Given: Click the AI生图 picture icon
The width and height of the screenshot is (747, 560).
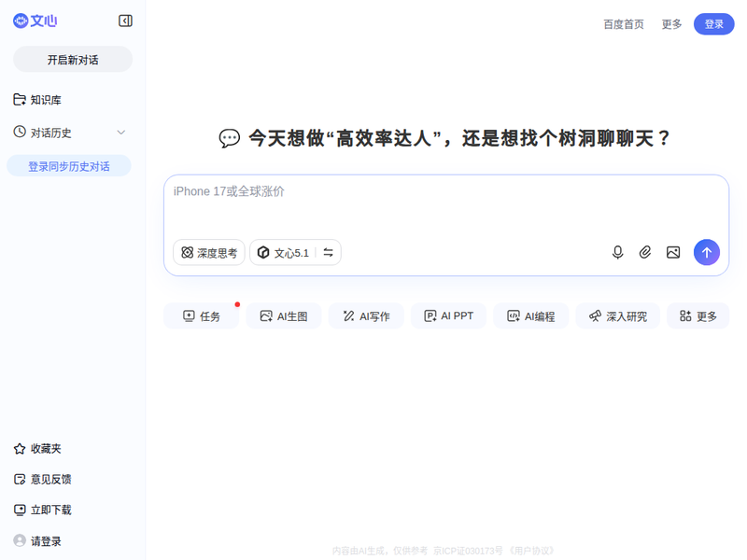Looking at the screenshot, I should (266, 315).
